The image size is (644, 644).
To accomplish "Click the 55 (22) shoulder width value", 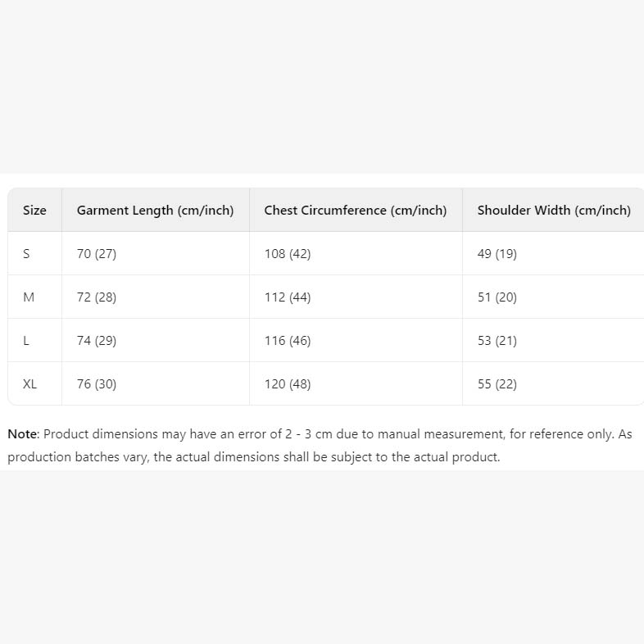I will (x=497, y=384).
